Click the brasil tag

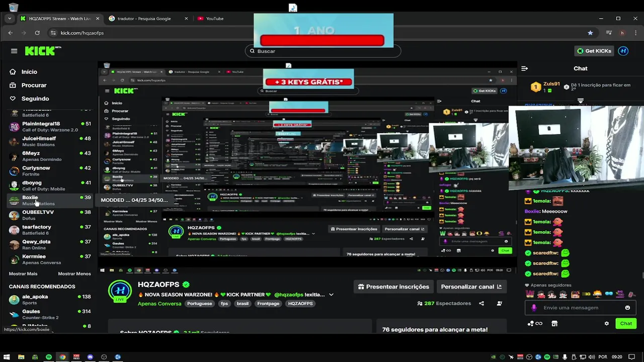tap(243, 304)
